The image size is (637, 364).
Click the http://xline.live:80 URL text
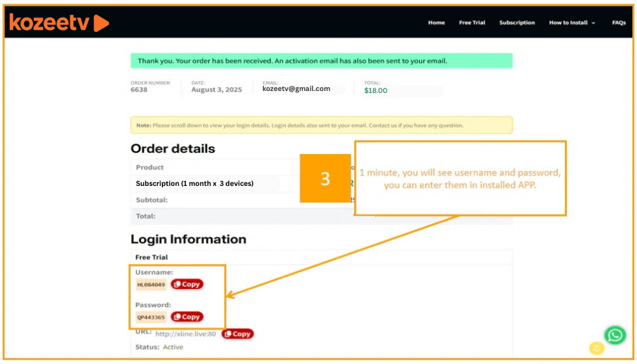coord(187,333)
